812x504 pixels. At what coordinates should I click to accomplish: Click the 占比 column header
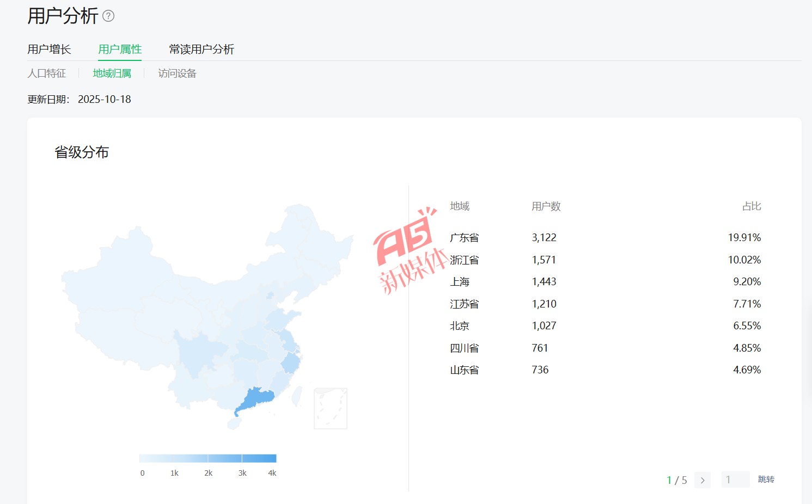[x=751, y=206]
